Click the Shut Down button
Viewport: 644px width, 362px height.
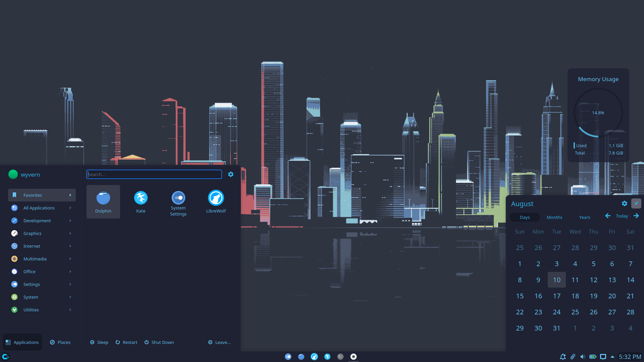click(x=159, y=342)
